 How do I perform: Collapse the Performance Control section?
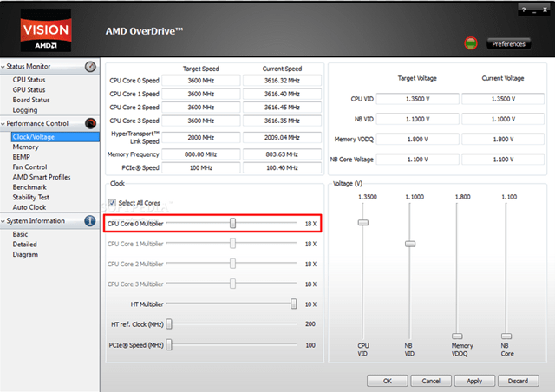coord(3,124)
